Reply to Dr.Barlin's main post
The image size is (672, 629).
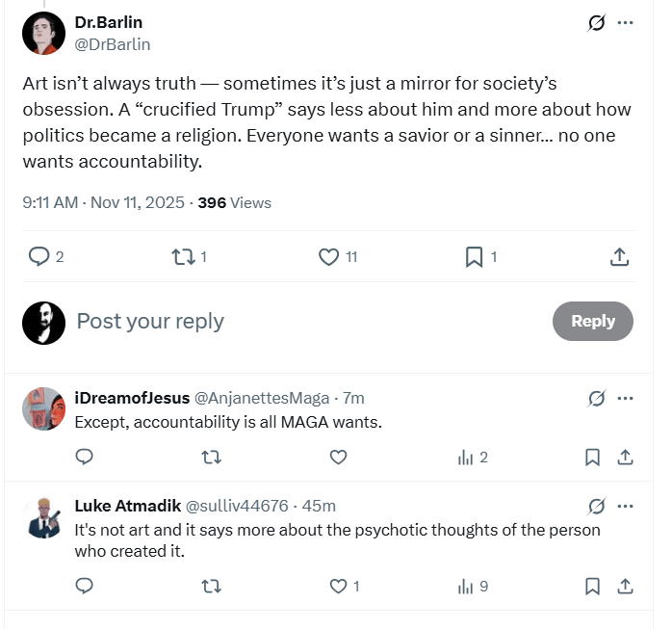click(x=39, y=256)
